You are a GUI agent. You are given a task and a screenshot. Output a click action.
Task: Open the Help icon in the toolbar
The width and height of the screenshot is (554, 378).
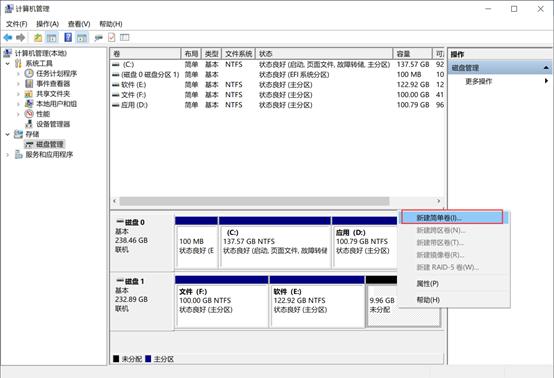pyautogui.click(x=68, y=37)
